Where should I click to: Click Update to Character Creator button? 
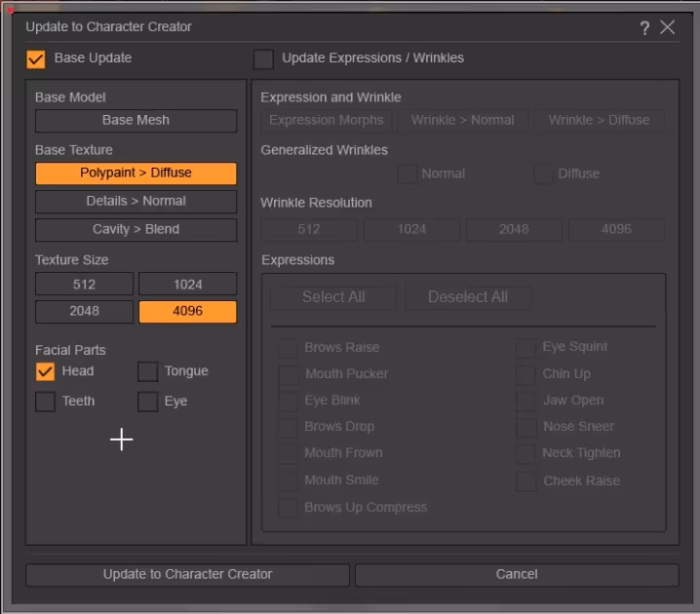pos(187,574)
